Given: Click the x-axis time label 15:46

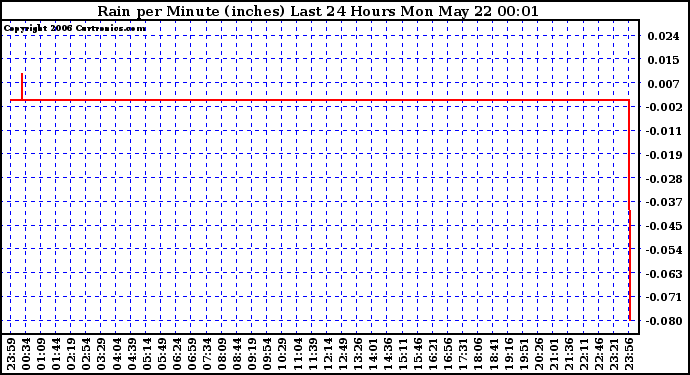Looking at the screenshot, I should [418, 355].
